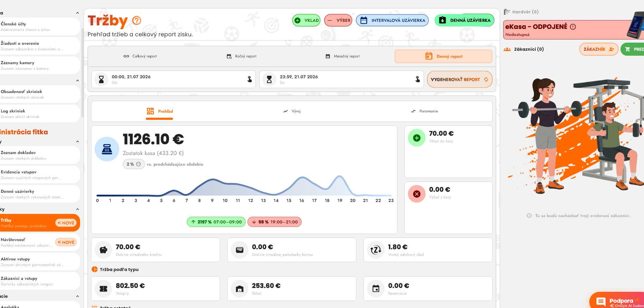Click VYGENEROVAŤ REPORT button
Image resolution: width=644 pixels, height=308 pixels.
coord(459,80)
